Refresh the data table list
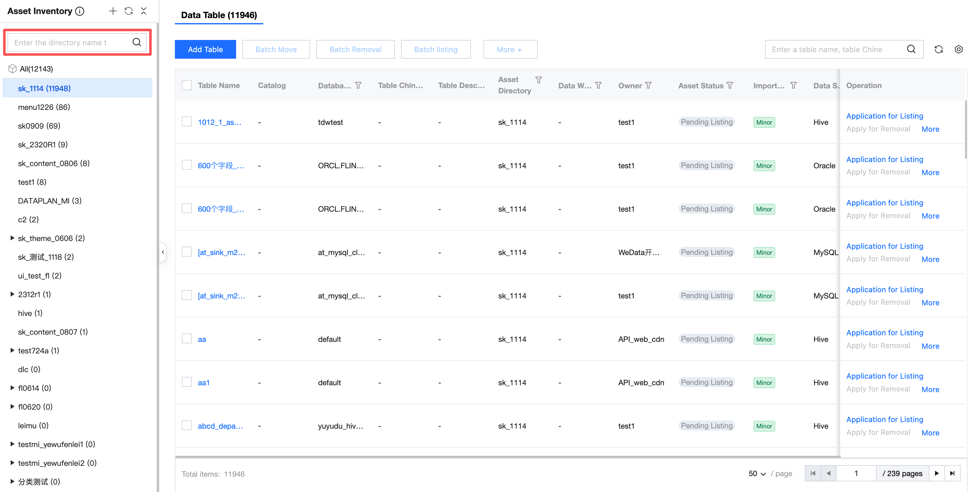Image resolution: width=980 pixels, height=492 pixels. 938,49
